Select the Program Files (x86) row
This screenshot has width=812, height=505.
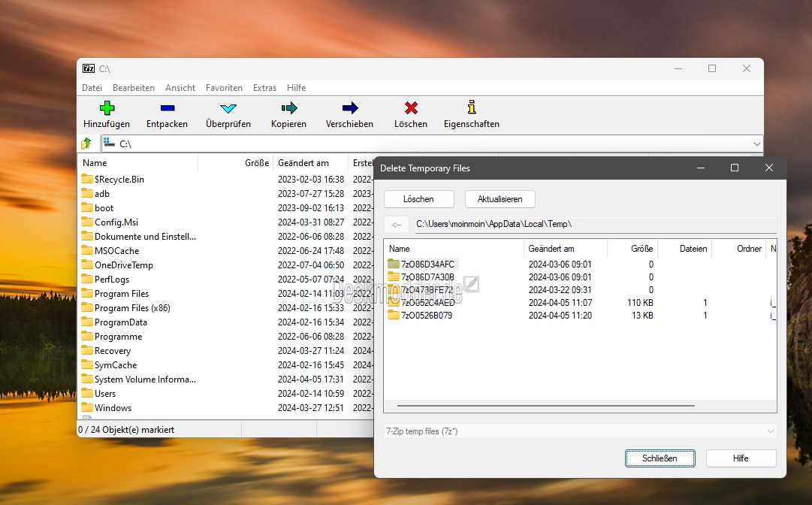[226, 307]
